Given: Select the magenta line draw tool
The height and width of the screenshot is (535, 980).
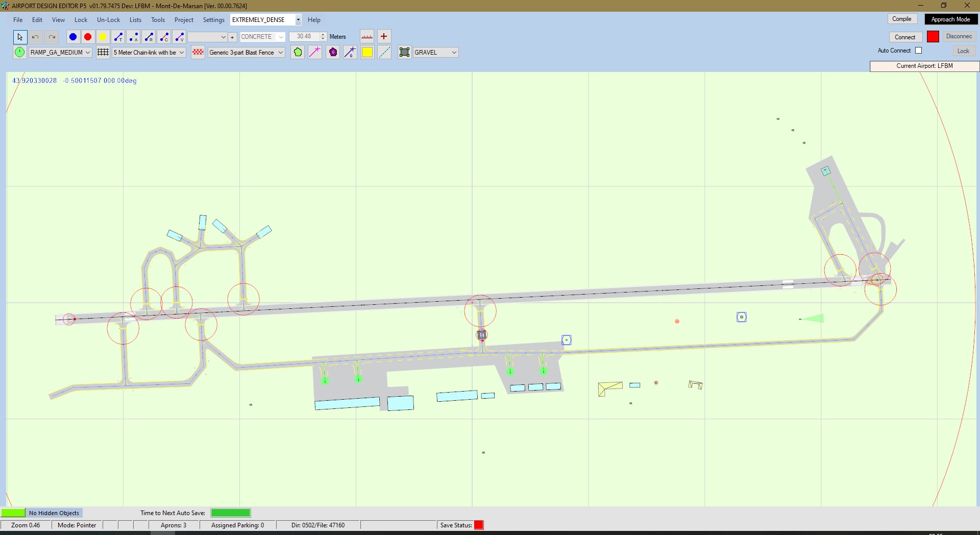Looking at the screenshot, I should pyautogui.click(x=315, y=52).
